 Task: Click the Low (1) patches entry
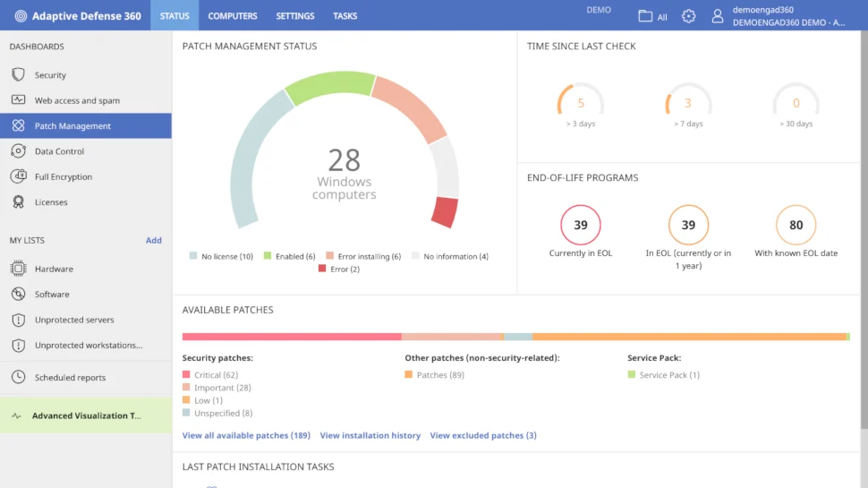tap(202, 400)
